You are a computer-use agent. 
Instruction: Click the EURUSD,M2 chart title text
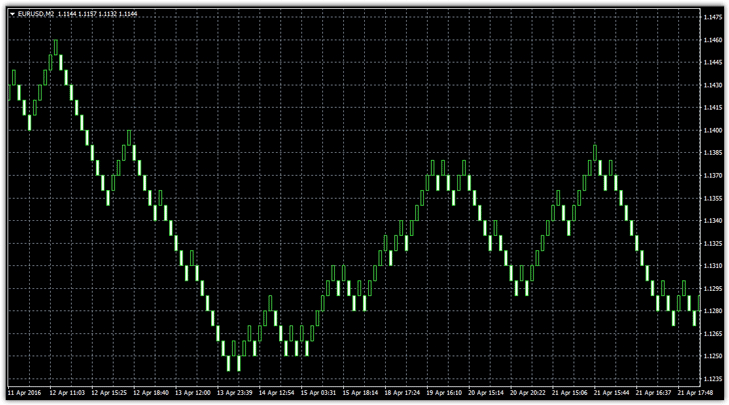click(35, 15)
